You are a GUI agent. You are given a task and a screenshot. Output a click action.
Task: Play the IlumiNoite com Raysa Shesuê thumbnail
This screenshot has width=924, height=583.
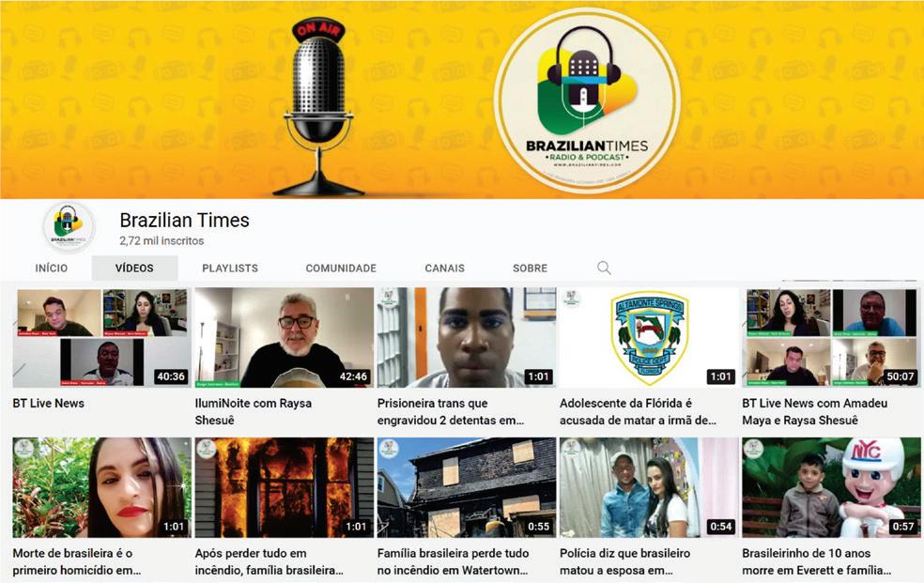pos(284,337)
